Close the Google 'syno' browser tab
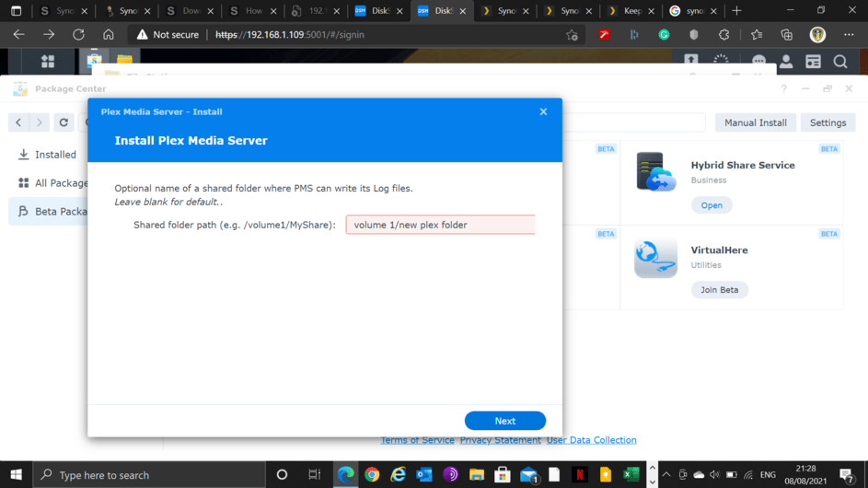The height and width of the screenshot is (488, 868). click(x=713, y=10)
